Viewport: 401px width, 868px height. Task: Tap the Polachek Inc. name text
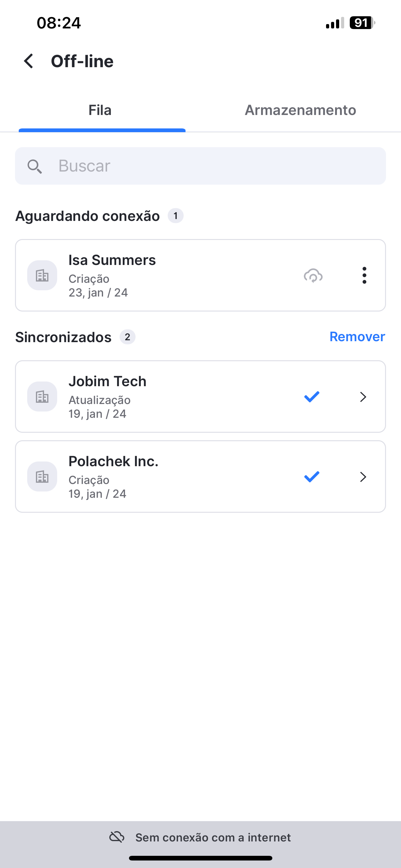[113, 461]
